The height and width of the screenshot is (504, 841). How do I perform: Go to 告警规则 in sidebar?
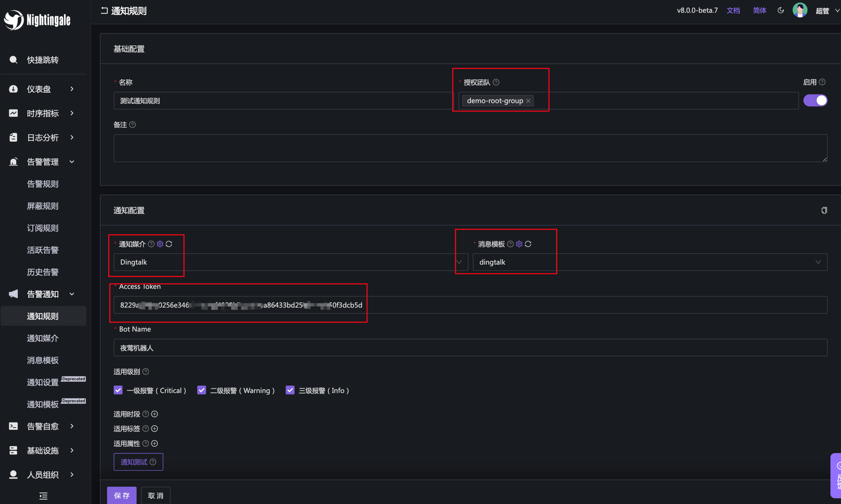pyautogui.click(x=42, y=184)
